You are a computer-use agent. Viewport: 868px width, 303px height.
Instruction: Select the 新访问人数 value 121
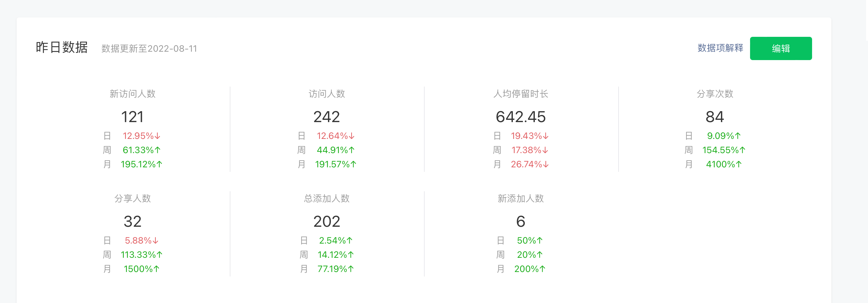[132, 117]
